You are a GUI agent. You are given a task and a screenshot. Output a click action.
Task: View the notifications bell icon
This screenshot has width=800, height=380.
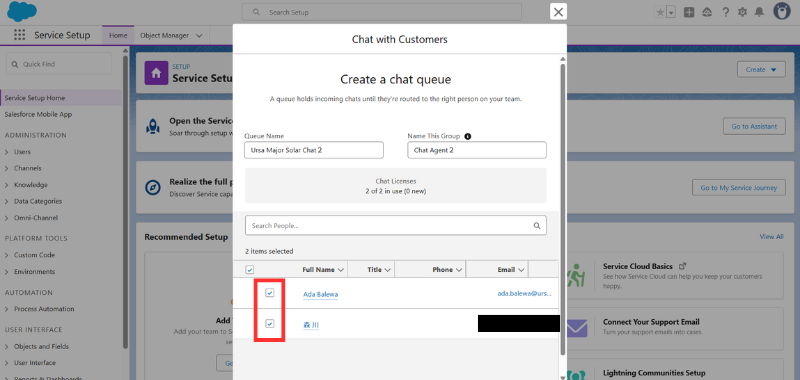coord(759,12)
